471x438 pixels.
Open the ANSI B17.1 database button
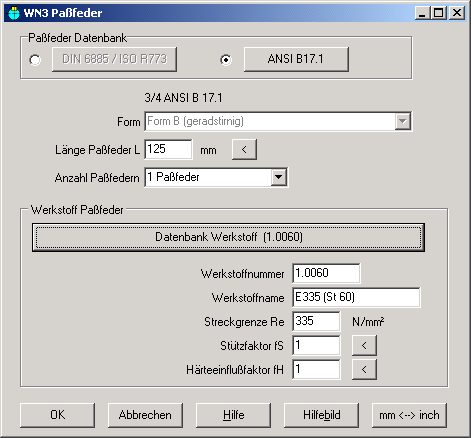click(296, 59)
